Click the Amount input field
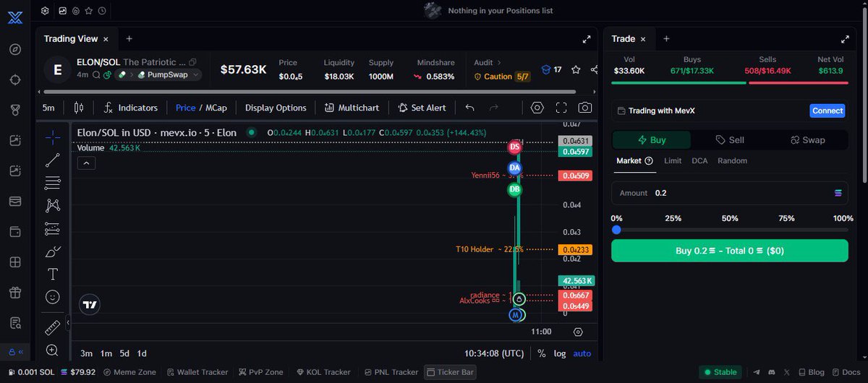Image resolution: width=868 pixels, height=383 pixels. (x=729, y=193)
